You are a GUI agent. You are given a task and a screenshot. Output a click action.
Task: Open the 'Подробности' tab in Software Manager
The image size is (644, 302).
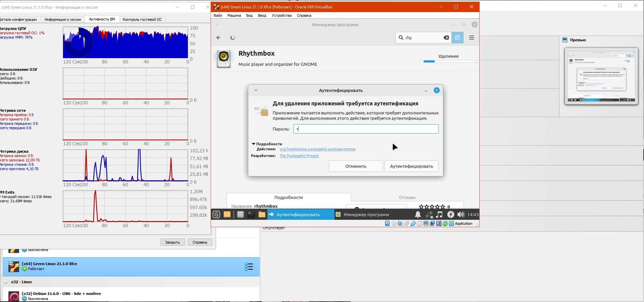click(x=288, y=197)
